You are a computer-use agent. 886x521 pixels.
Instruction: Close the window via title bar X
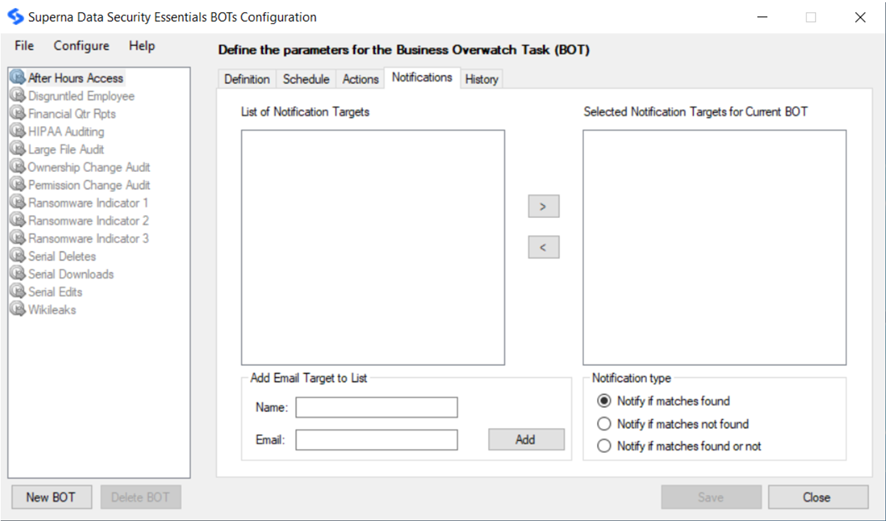860,17
